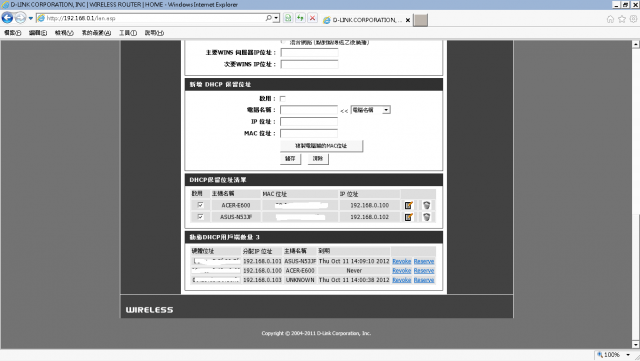Screen dimensions: 640x361
Task: Open the Favorites star icon
Action: point(622,19)
